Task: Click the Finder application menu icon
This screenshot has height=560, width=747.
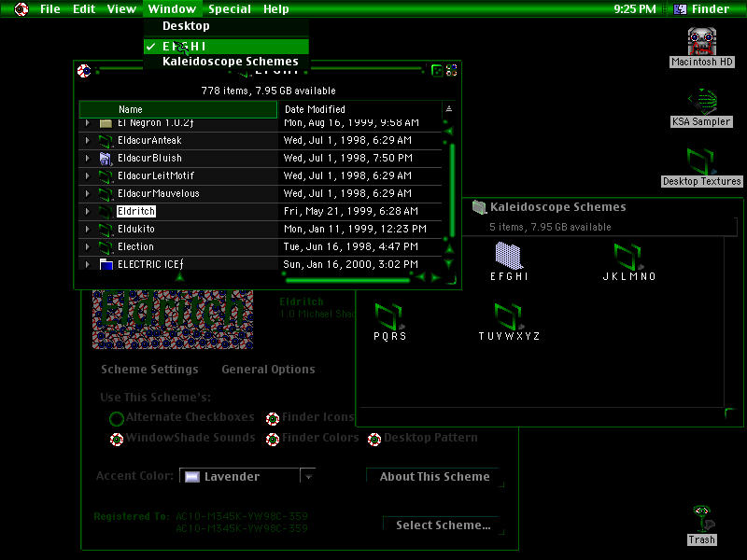Action: point(680,8)
